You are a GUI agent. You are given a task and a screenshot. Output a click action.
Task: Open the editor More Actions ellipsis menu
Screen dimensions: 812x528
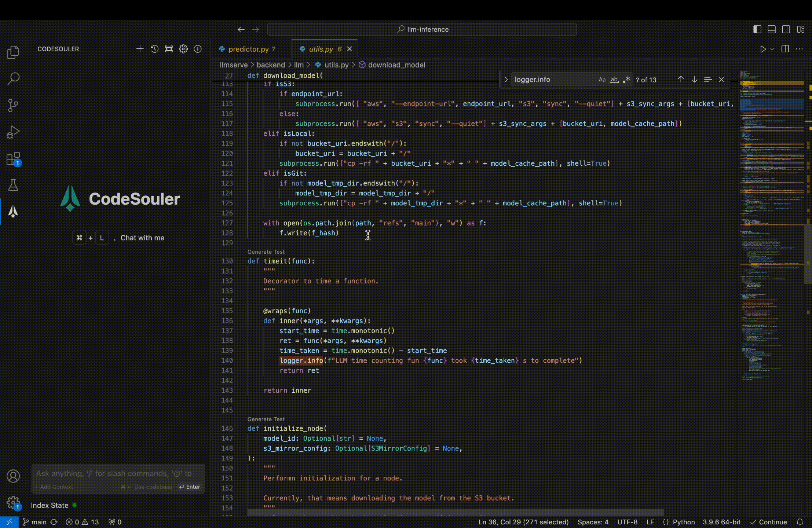click(x=800, y=49)
